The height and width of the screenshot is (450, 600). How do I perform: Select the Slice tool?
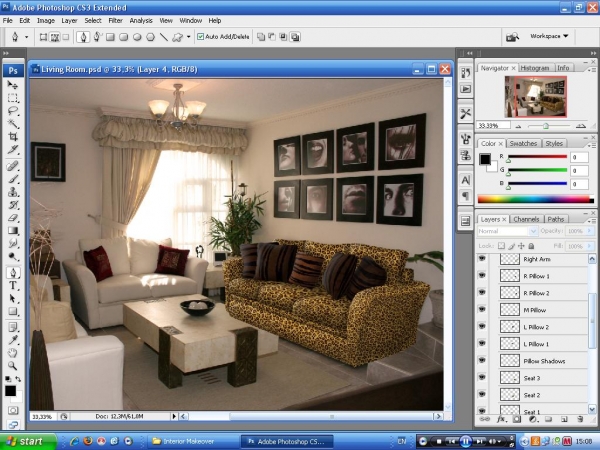[13, 150]
